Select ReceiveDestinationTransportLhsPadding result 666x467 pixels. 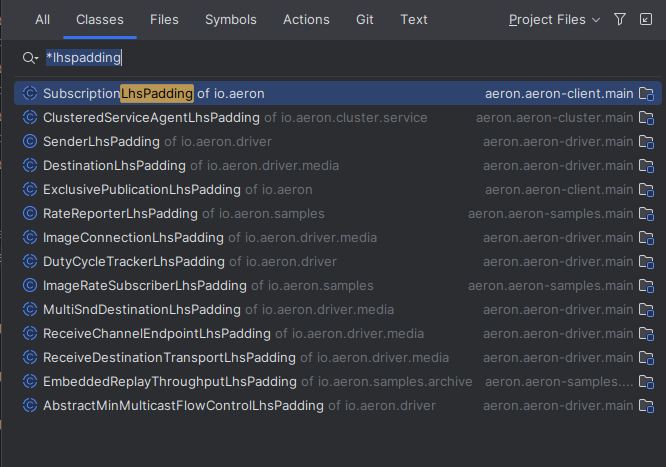338,357
